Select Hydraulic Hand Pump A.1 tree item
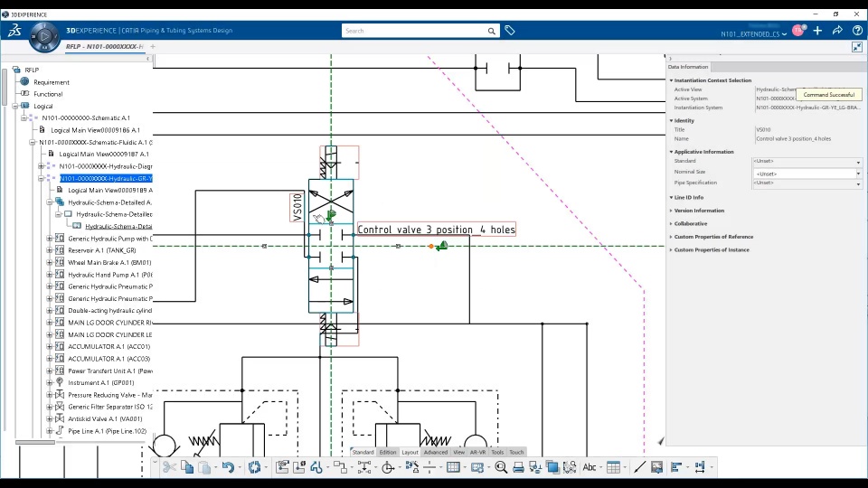The width and height of the screenshot is (868, 488). pyautogui.click(x=110, y=275)
